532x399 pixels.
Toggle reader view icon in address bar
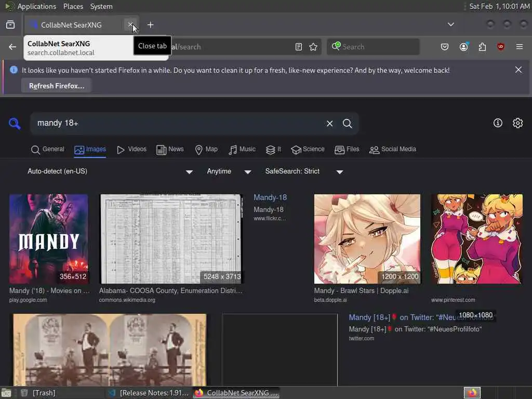(x=299, y=47)
